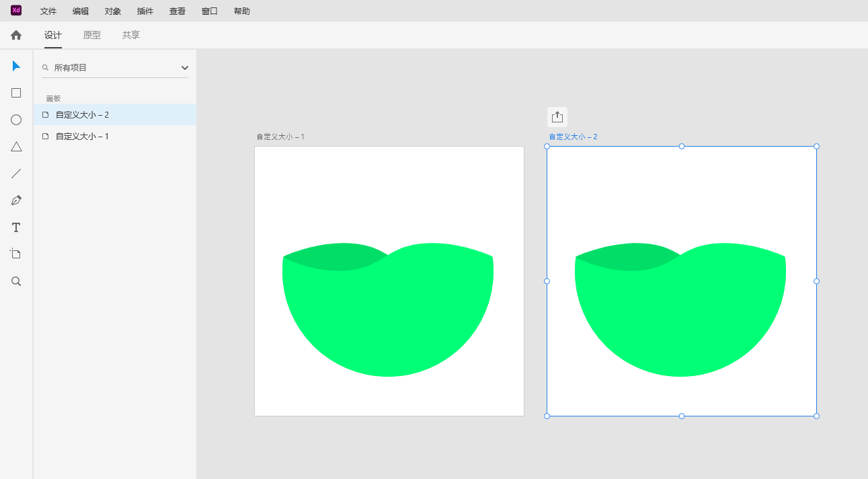Screen dimensions: 868x479
Task: Switch to the 共享 tab
Action: tap(131, 35)
